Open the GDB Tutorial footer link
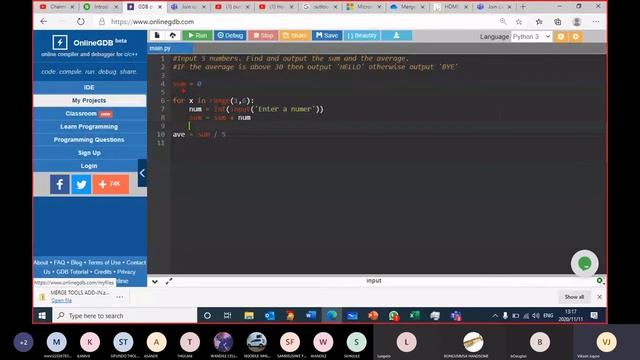 point(72,272)
